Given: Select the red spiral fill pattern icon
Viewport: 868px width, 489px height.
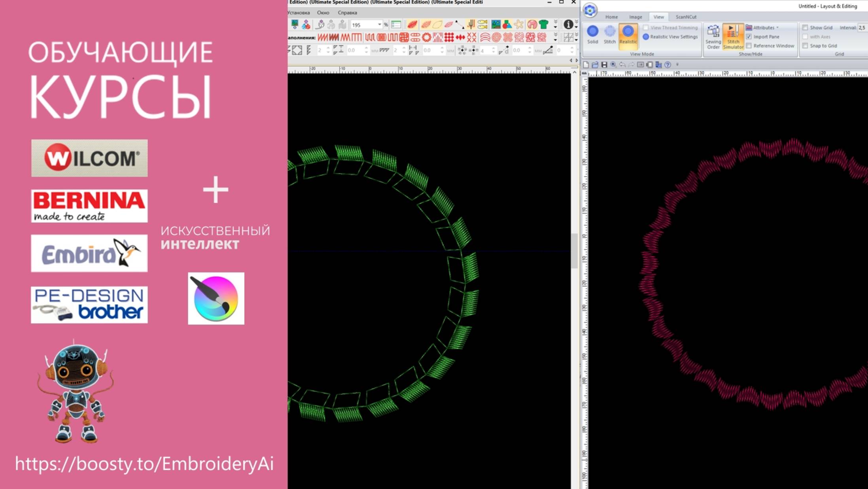Looking at the screenshot, I should pos(496,38).
